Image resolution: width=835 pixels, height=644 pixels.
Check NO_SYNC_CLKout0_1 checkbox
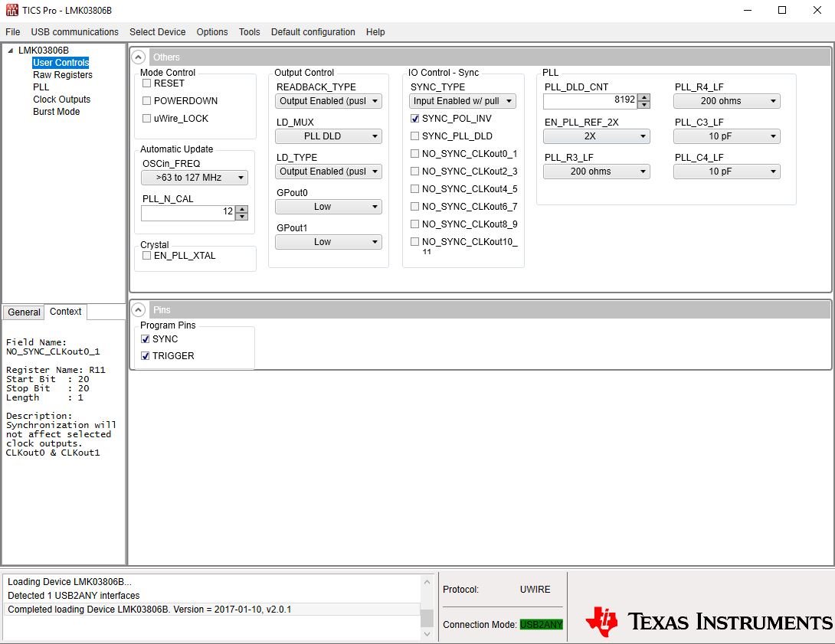pyautogui.click(x=415, y=153)
